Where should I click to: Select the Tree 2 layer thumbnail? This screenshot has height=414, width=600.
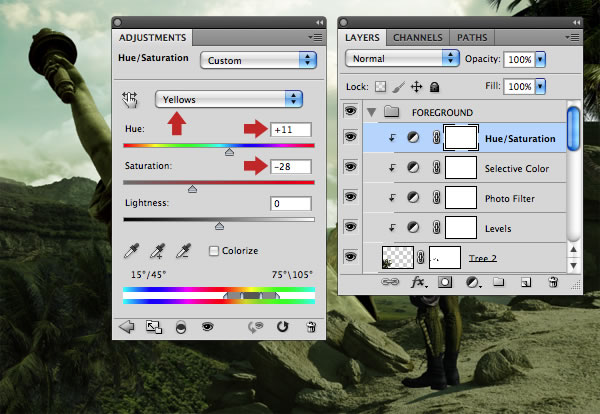[x=398, y=257]
